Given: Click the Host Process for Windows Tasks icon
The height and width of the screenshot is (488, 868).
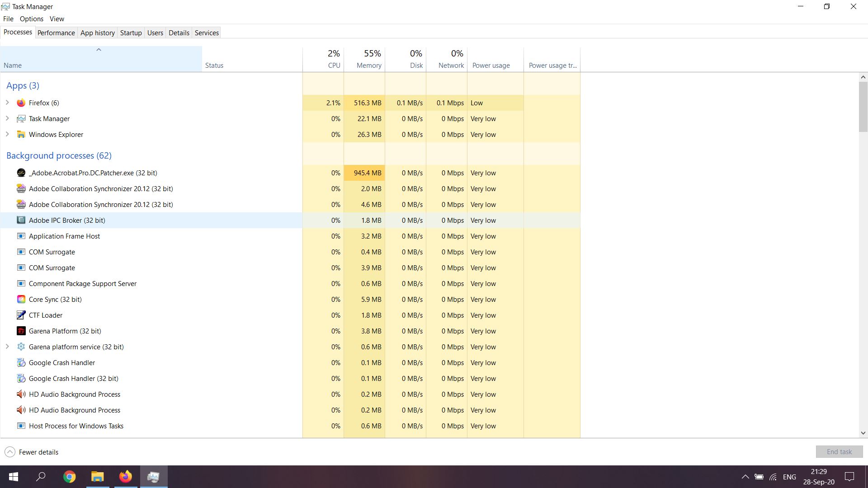Looking at the screenshot, I should (21, 426).
